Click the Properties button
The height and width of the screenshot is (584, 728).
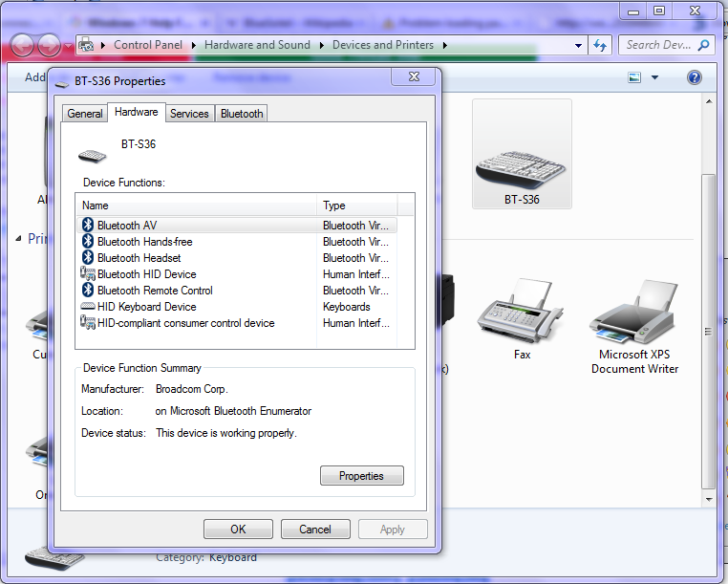[362, 476]
